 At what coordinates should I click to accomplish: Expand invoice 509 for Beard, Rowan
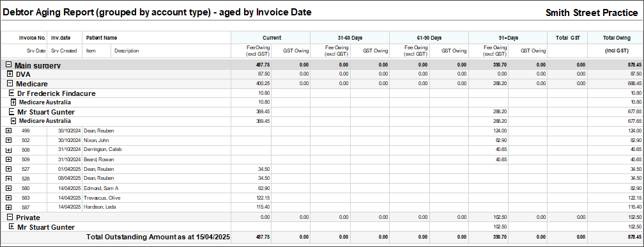tap(9, 159)
